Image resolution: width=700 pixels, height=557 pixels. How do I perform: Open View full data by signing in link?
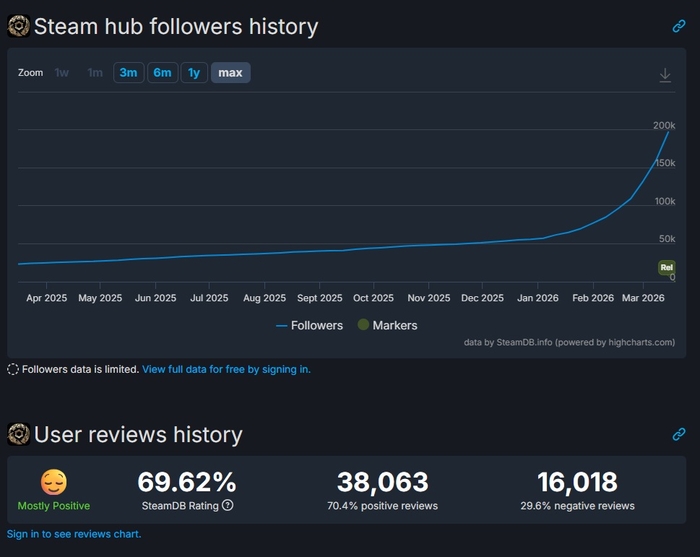pyautogui.click(x=226, y=369)
